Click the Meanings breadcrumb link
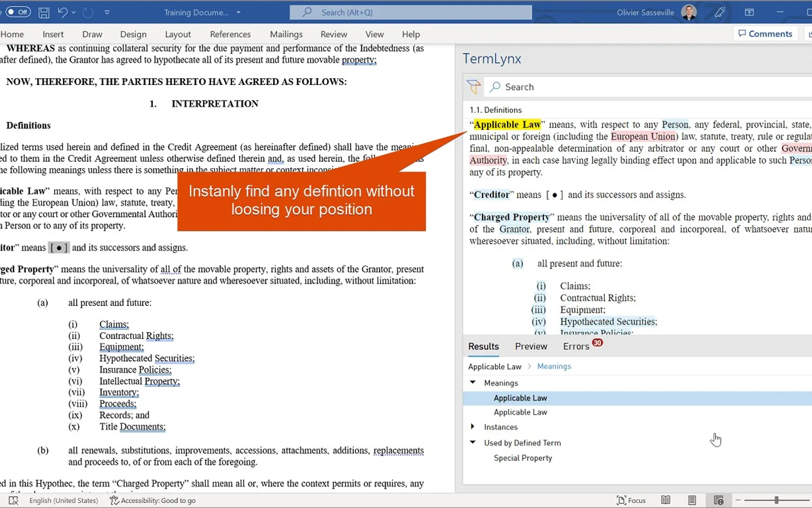 (x=554, y=366)
